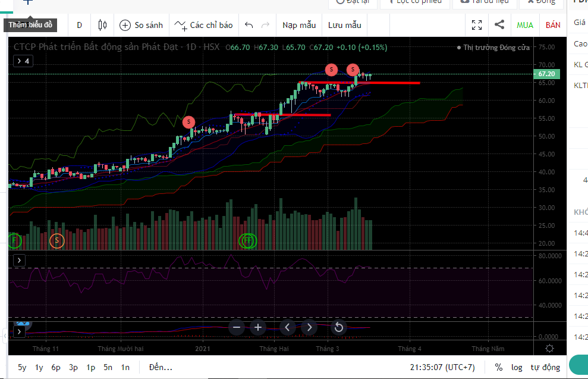Screen dimensions: 588x379
Task: Select the 1y date range
Action: [39, 367]
